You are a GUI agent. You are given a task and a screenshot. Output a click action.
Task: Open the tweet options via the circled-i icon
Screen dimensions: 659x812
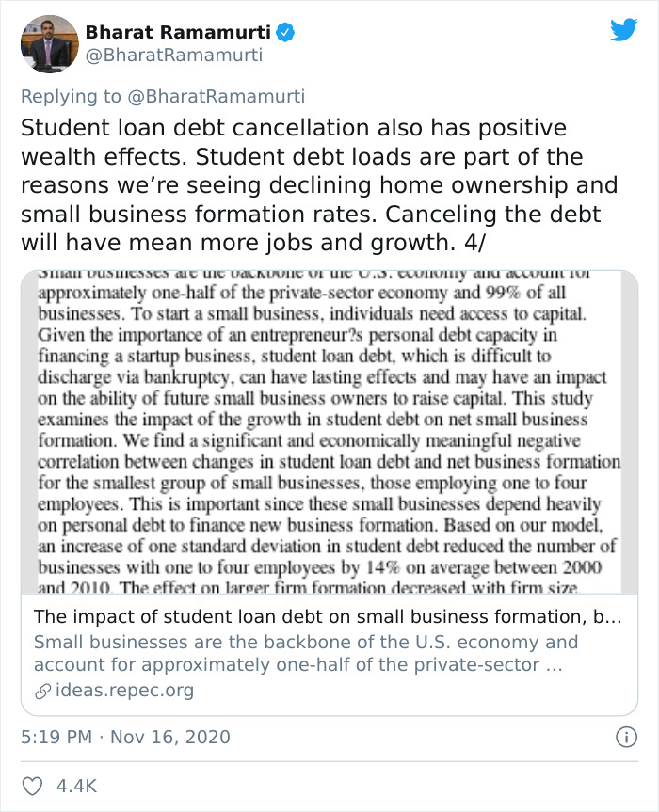pos(627,738)
